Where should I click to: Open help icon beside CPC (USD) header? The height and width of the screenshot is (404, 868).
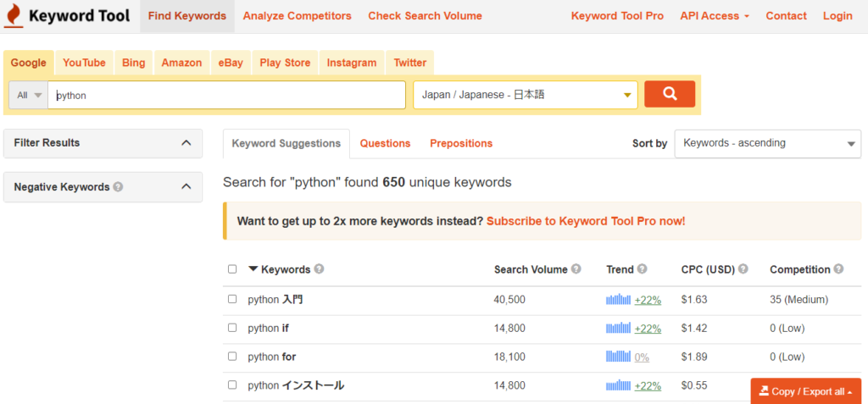[743, 269]
